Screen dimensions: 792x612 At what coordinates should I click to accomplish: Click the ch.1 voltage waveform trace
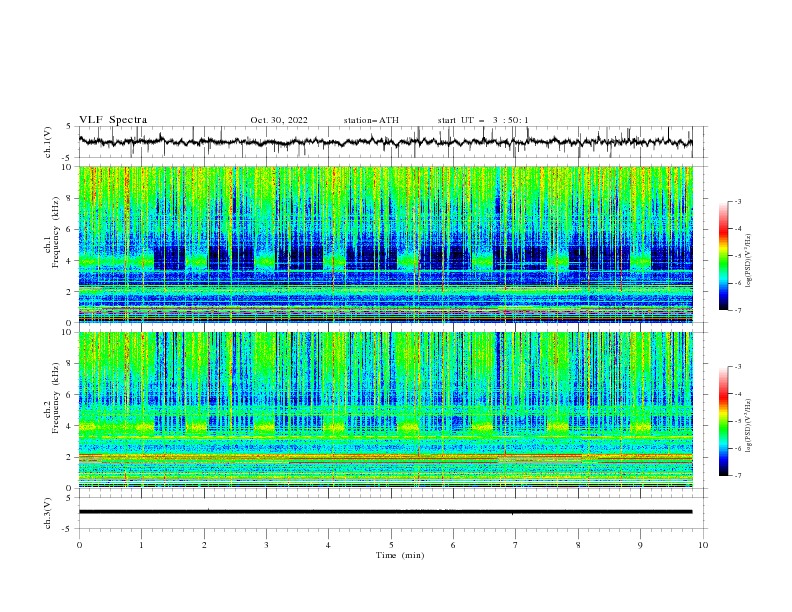[x=385, y=142]
